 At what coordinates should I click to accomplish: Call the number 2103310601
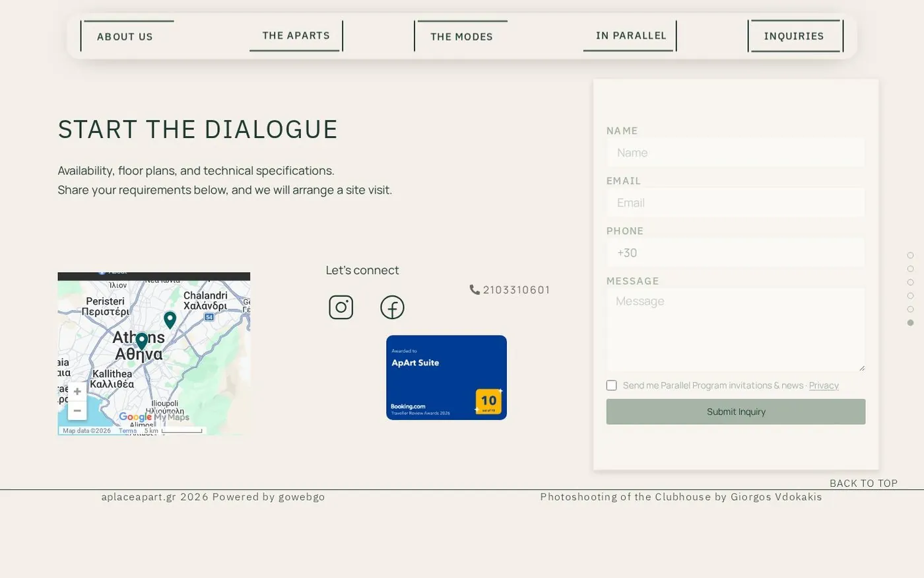pyautogui.click(x=516, y=290)
